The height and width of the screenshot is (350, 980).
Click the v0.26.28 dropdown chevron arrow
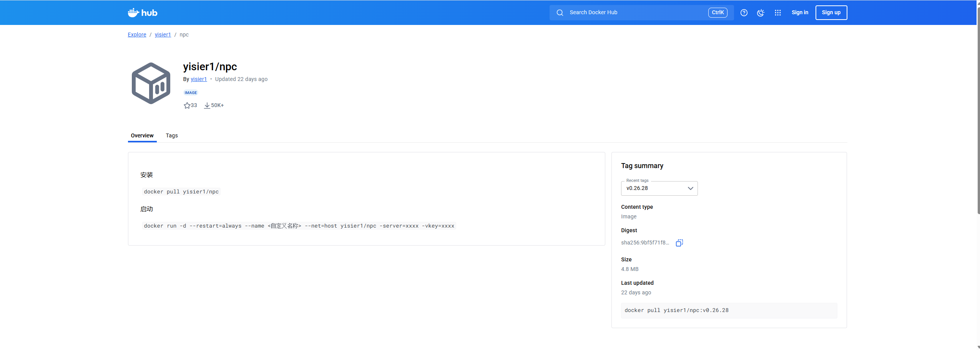click(x=690, y=188)
